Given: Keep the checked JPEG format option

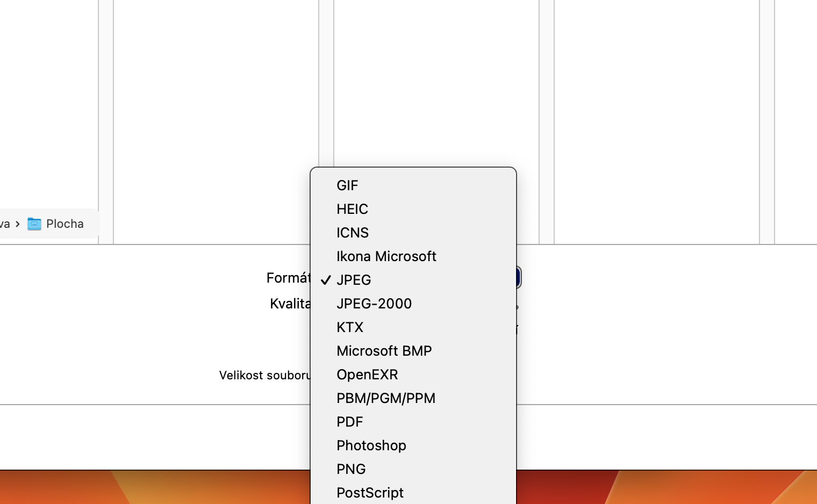Looking at the screenshot, I should 354,280.
